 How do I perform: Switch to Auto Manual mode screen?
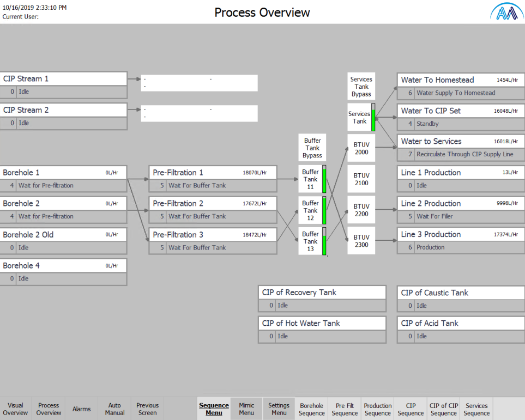click(114, 409)
